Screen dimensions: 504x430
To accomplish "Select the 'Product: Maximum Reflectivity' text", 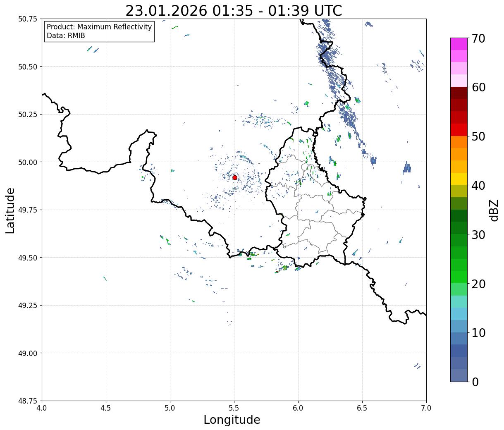I will click(99, 27).
